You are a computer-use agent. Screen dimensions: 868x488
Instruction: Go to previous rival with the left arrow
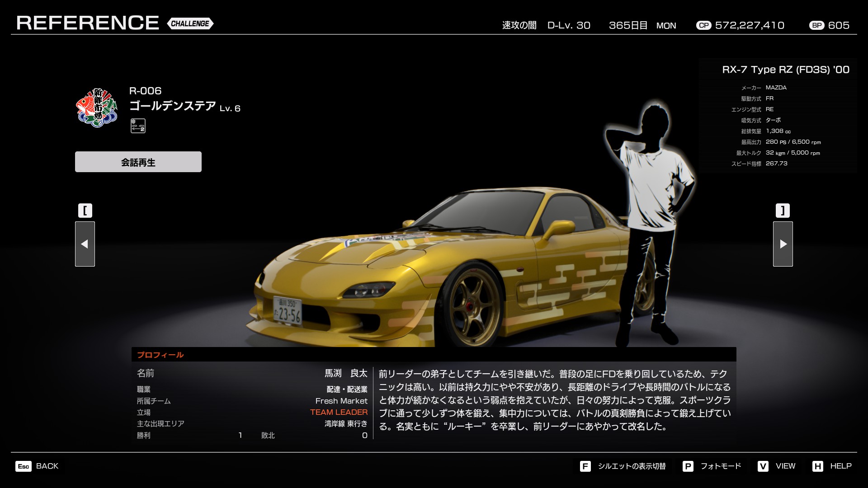coord(85,244)
